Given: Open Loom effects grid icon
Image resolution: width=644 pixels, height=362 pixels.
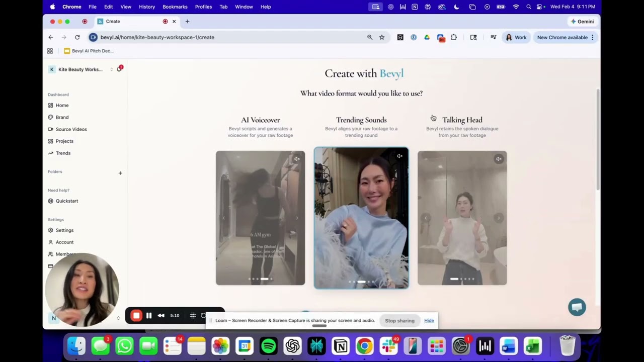Looking at the screenshot, I should point(193,316).
